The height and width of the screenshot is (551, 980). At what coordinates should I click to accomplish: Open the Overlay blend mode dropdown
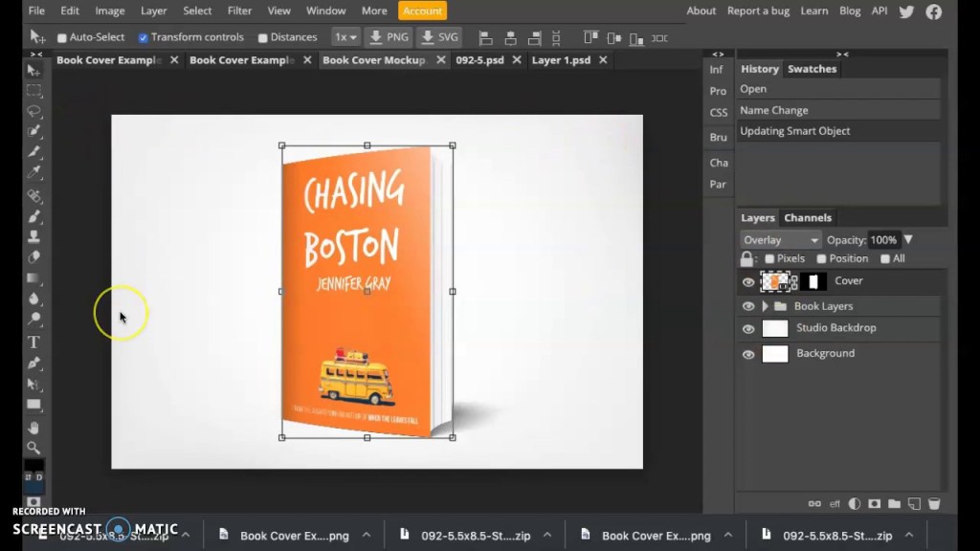tap(780, 239)
